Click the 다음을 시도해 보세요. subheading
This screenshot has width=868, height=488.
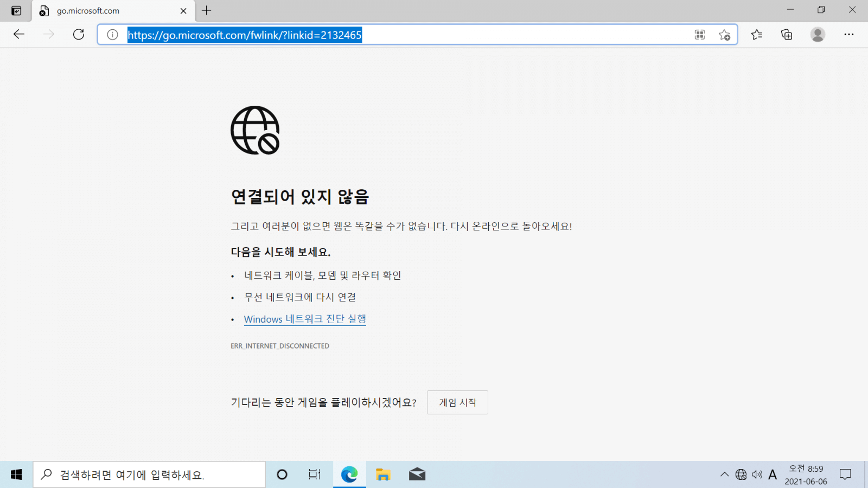(280, 252)
